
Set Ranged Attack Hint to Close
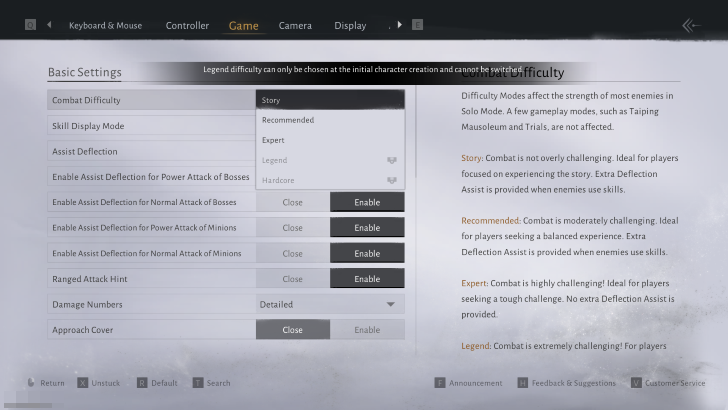click(x=292, y=279)
